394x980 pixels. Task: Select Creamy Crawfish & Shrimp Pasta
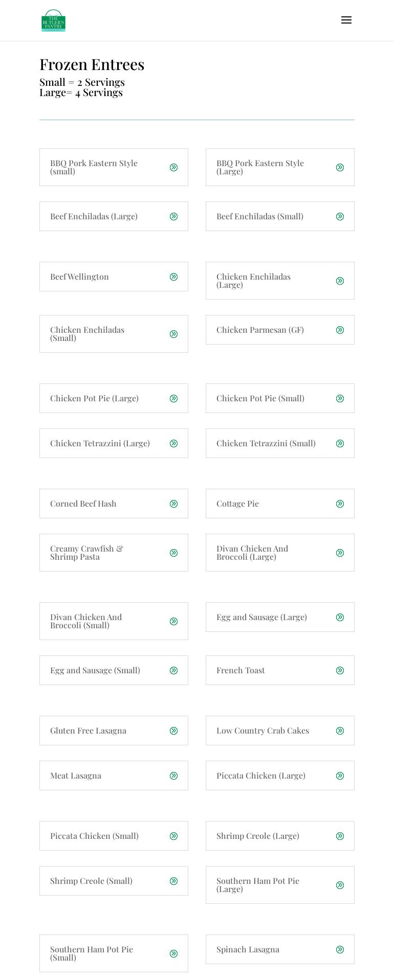[x=114, y=553]
